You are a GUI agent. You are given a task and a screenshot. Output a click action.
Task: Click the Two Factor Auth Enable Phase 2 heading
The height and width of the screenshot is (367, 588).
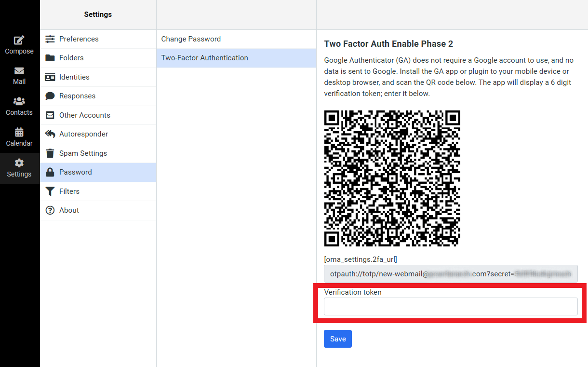pyautogui.click(x=388, y=44)
